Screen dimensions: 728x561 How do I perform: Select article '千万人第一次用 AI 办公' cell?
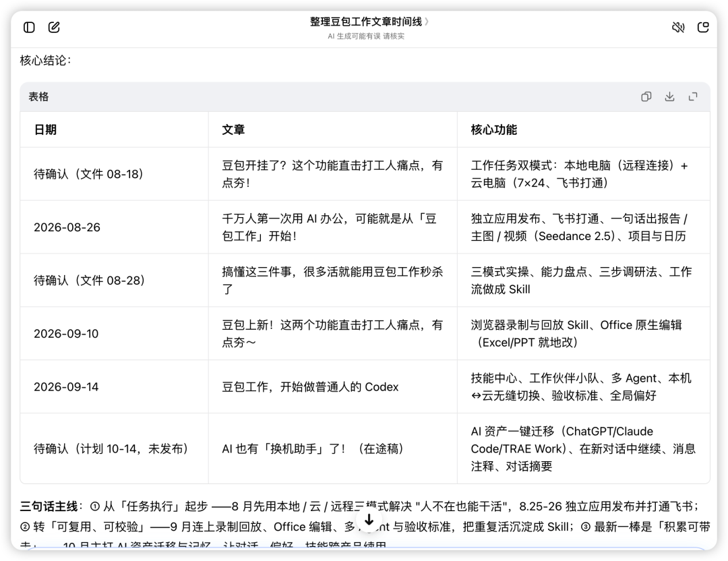[x=332, y=227]
